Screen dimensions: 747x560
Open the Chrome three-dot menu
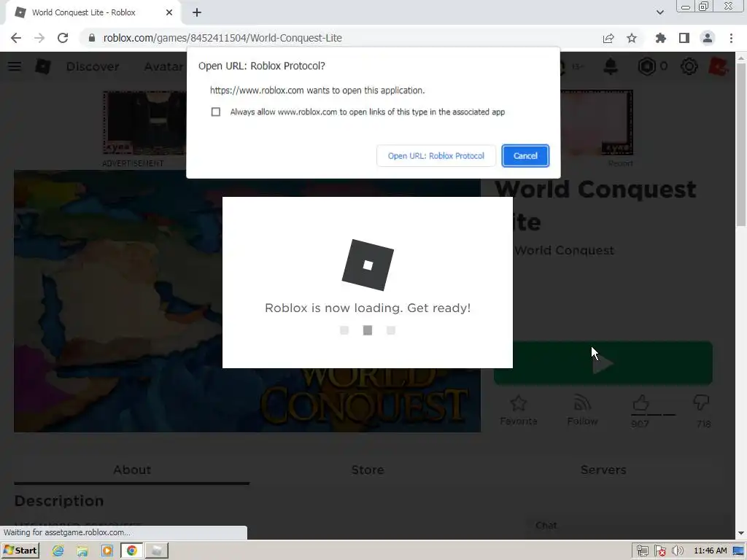click(x=731, y=38)
